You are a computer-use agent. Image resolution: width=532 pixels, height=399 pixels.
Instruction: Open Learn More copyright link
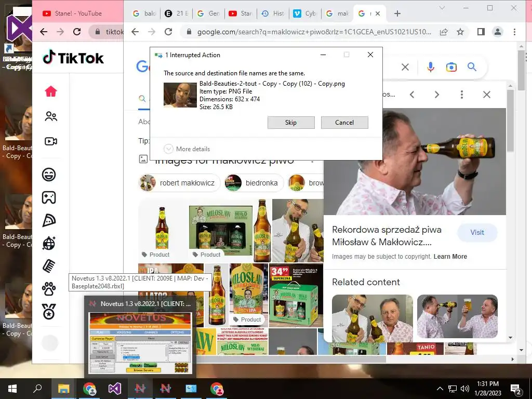(450, 257)
